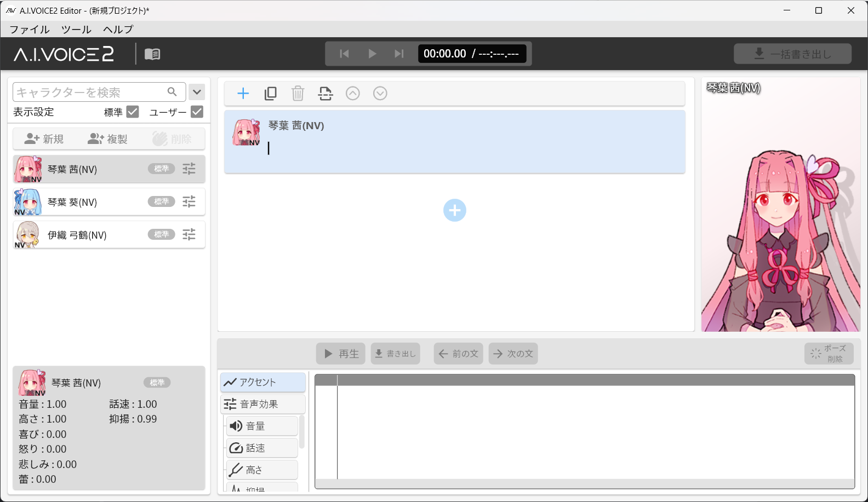The height and width of the screenshot is (502, 868).
Task: Select the 高さ pitch effect
Action: pos(262,470)
